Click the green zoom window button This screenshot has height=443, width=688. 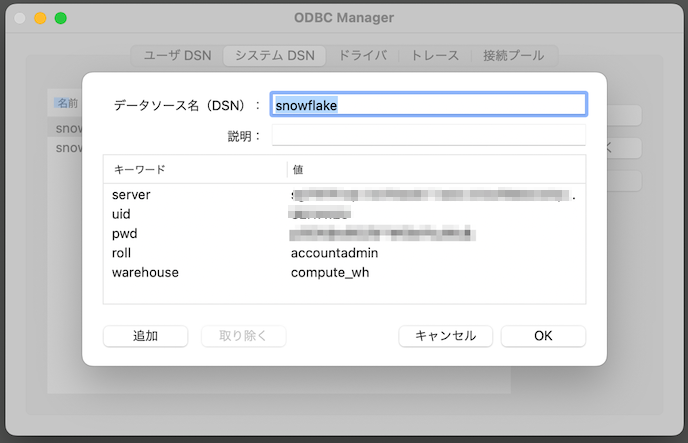pyautogui.click(x=61, y=18)
